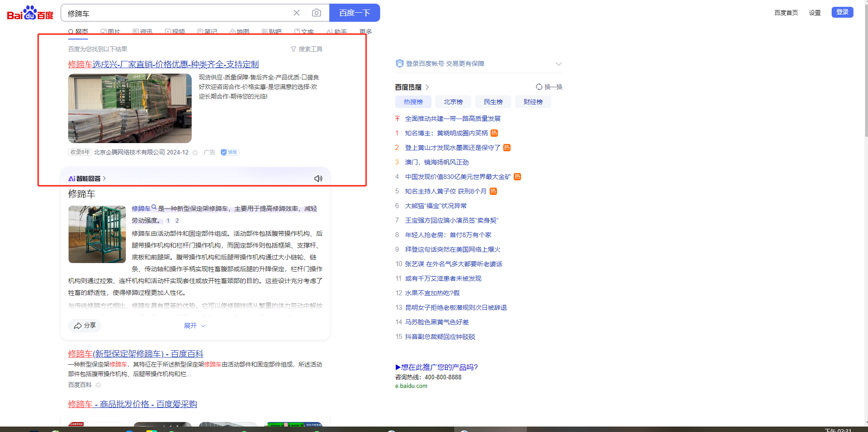The width and height of the screenshot is (868, 432).
Task: Open the AI answer thumbnail image
Action: click(x=97, y=234)
